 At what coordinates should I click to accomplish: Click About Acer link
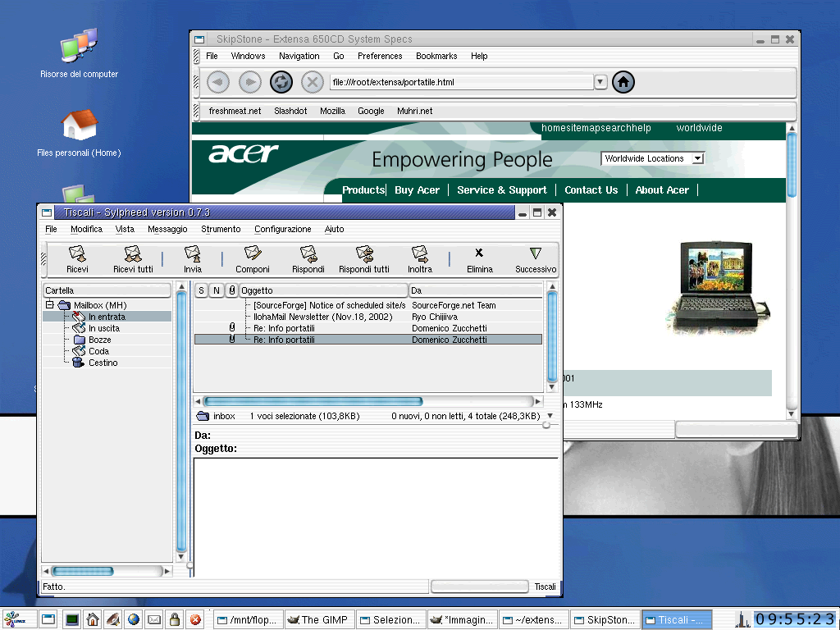coord(662,189)
